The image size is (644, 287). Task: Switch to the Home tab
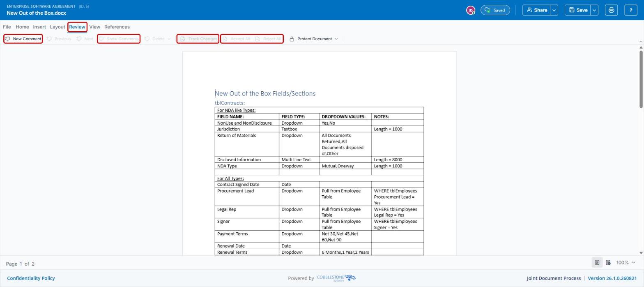(22, 27)
